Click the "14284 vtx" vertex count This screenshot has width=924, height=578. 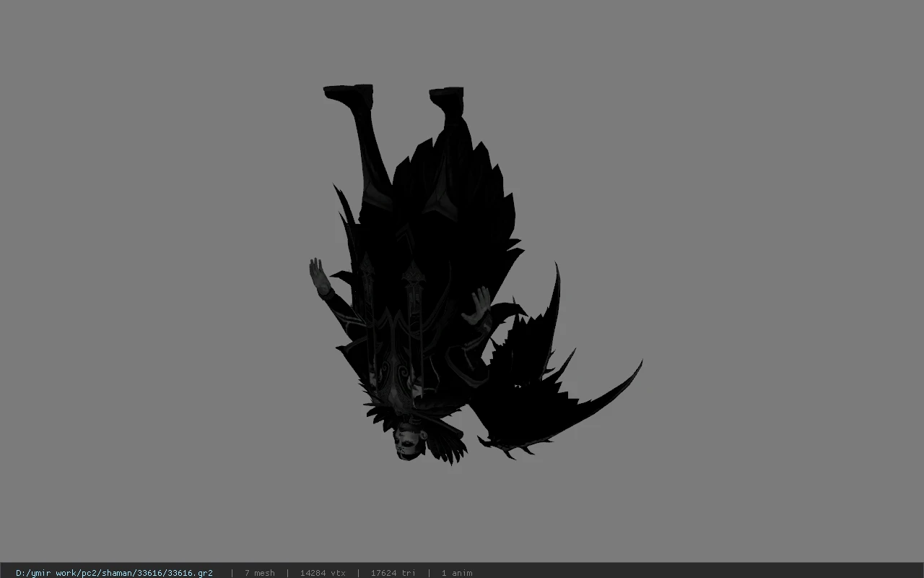coord(323,573)
